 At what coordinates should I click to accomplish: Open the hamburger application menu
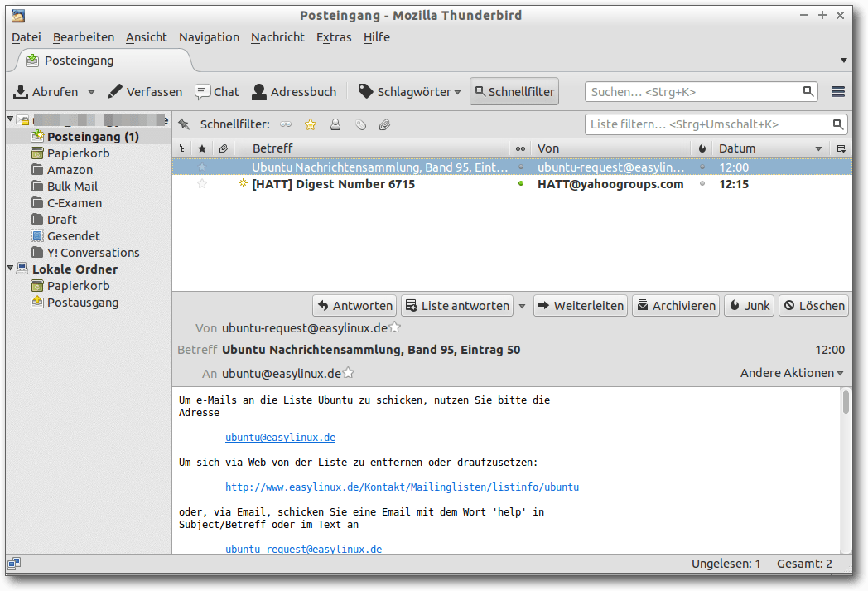click(838, 92)
